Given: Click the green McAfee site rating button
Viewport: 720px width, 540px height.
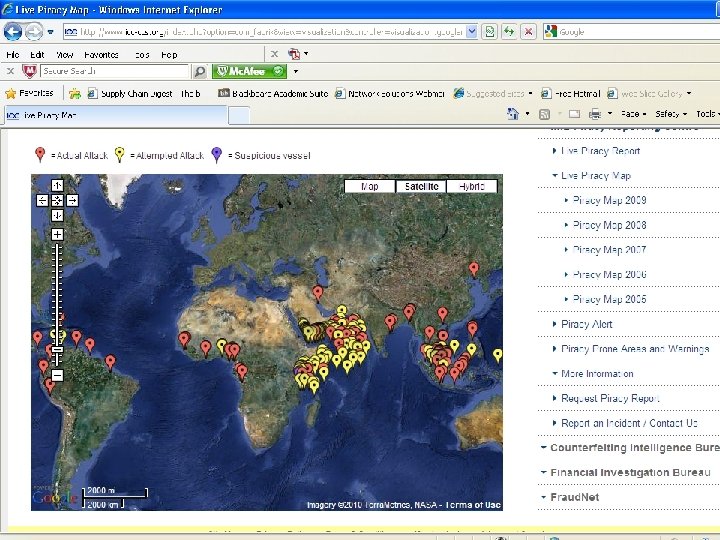Looking at the screenshot, I should [x=249, y=71].
